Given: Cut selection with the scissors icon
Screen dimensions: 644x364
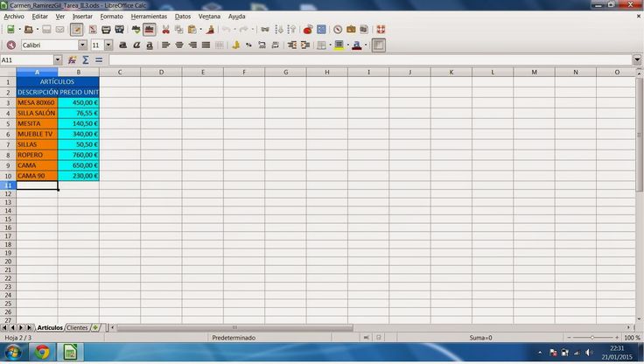Looking at the screenshot, I should coord(165,29).
